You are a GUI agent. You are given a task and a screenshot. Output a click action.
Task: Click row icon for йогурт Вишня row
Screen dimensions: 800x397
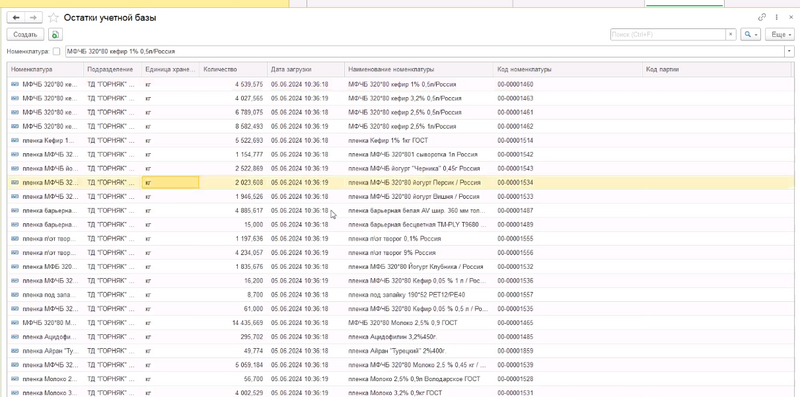point(15,196)
